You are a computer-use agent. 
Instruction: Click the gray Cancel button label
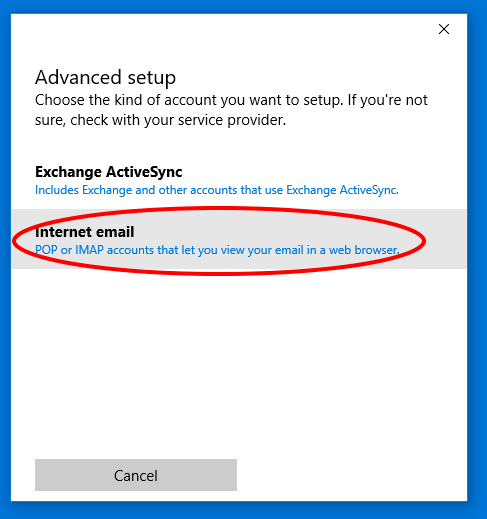136,476
